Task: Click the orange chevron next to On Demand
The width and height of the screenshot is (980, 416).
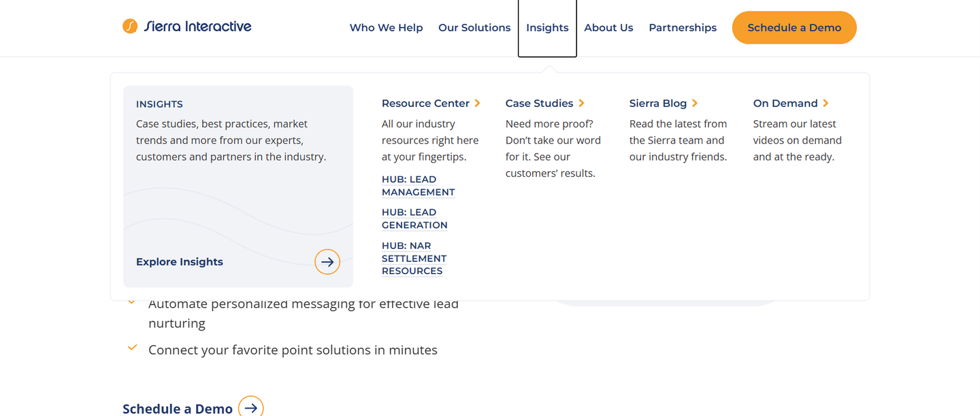Action: 826,103
